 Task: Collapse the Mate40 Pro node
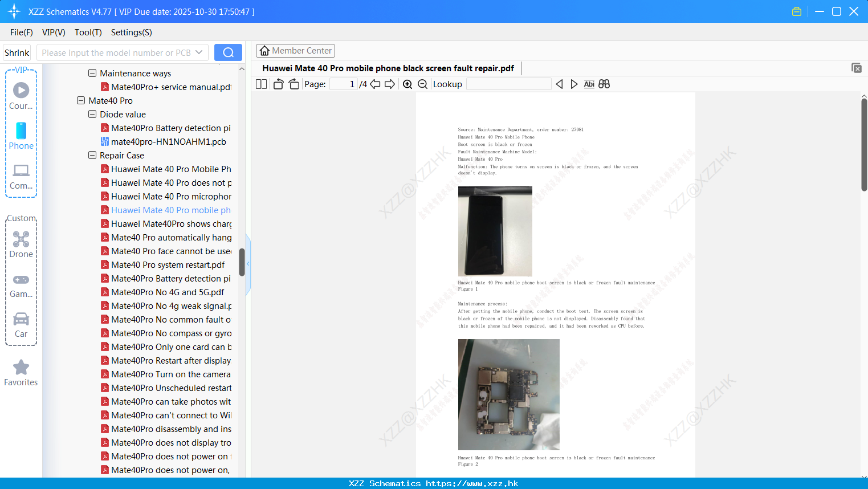(81, 100)
